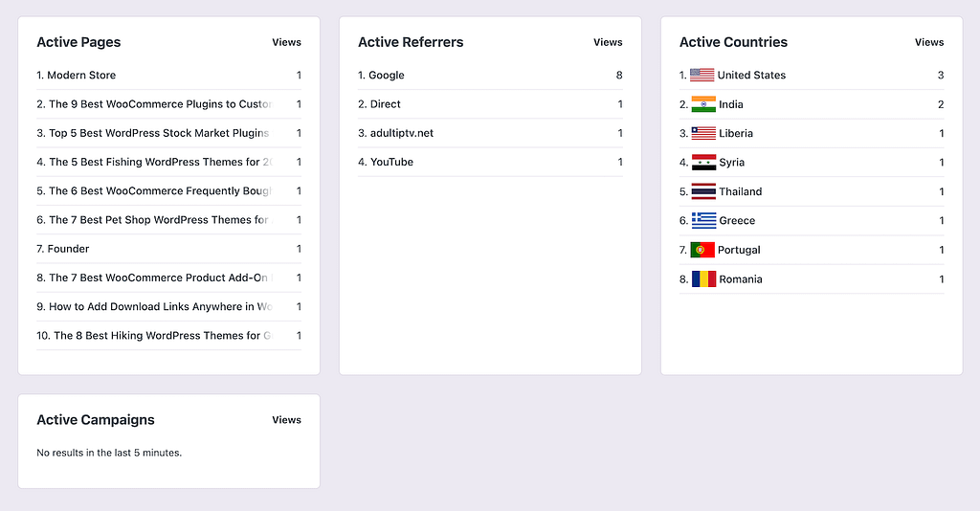Click the Thailand flag icon
This screenshot has height=511, width=980.
[x=703, y=191]
